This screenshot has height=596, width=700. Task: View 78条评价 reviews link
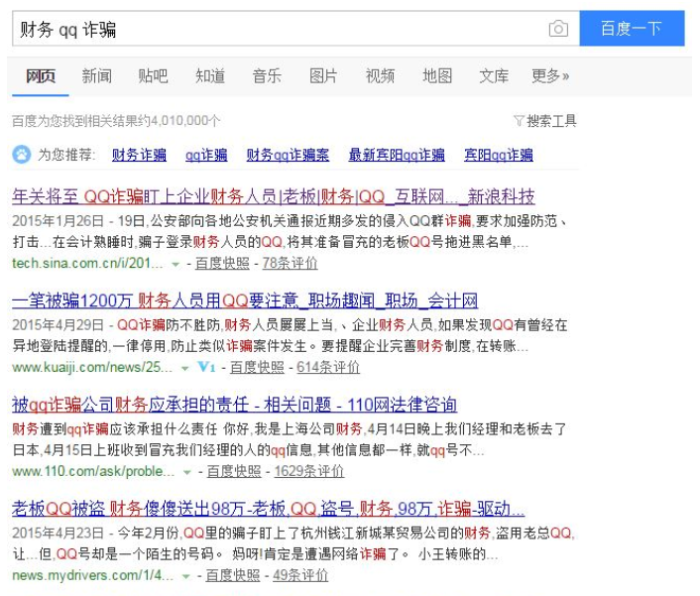290,264
